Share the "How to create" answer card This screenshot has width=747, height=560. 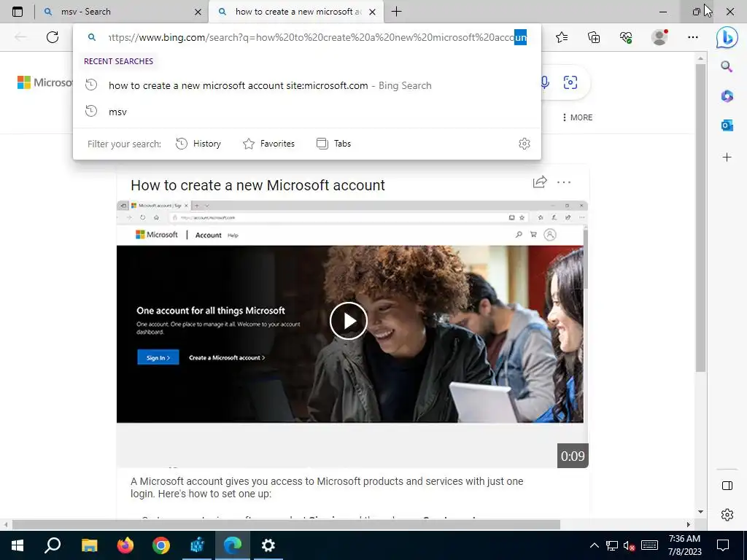click(540, 182)
